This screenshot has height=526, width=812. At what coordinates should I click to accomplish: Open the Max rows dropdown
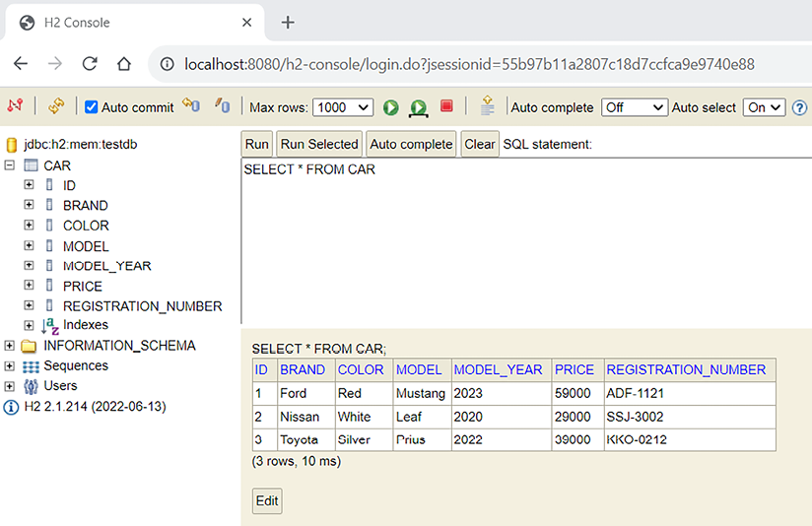[344, 107]
